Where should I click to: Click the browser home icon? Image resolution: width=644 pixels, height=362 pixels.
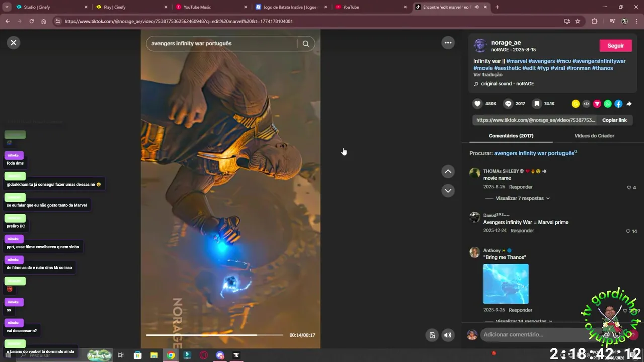[x=44, y=21]
